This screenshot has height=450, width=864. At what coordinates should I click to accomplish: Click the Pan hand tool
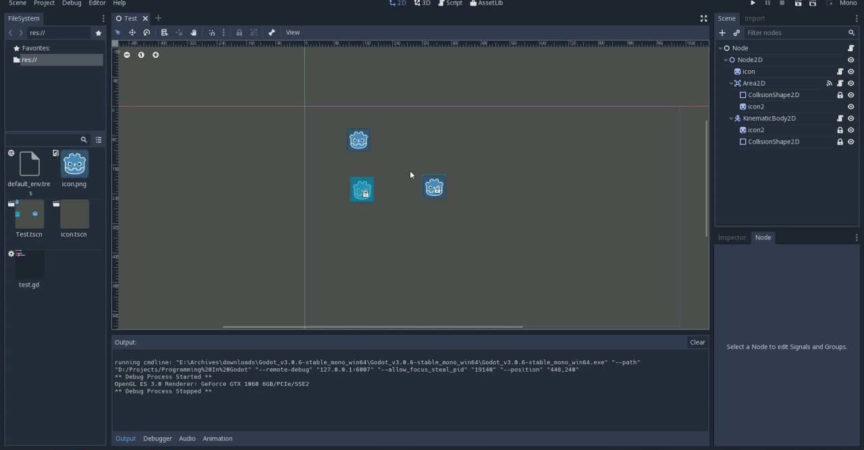(x=193, y=32)
